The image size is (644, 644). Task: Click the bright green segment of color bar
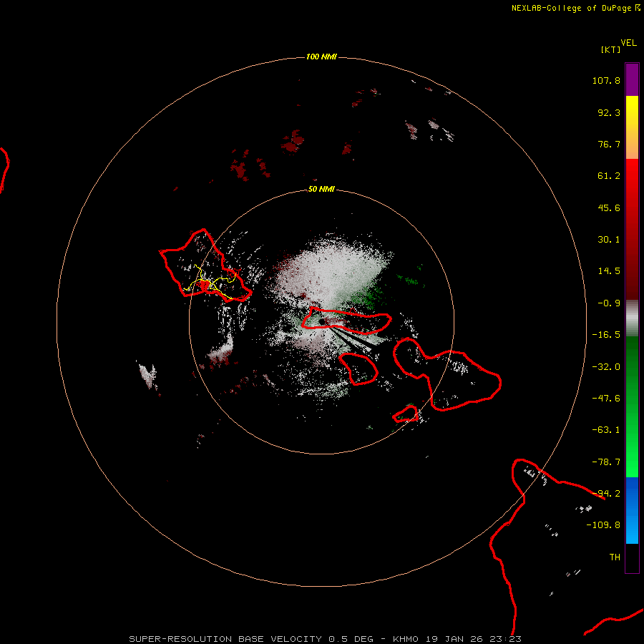pyautogui.click(x=632, y=406)
